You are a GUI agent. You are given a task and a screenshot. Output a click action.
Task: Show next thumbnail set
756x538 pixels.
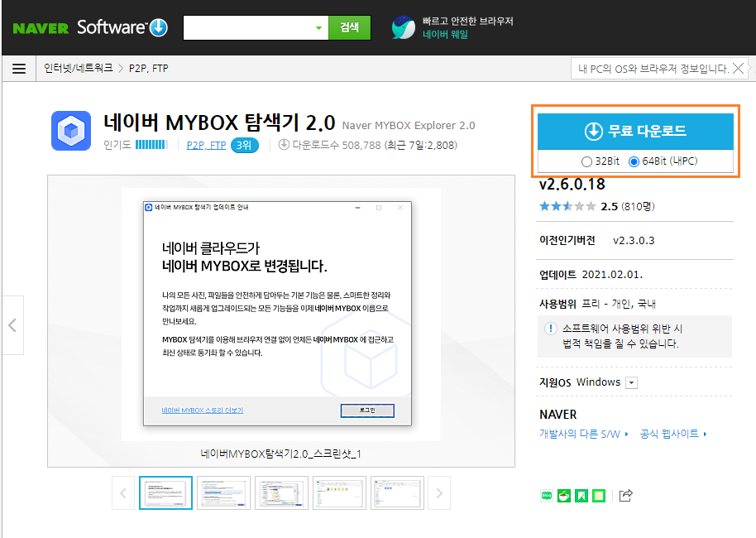click(439, 493)
